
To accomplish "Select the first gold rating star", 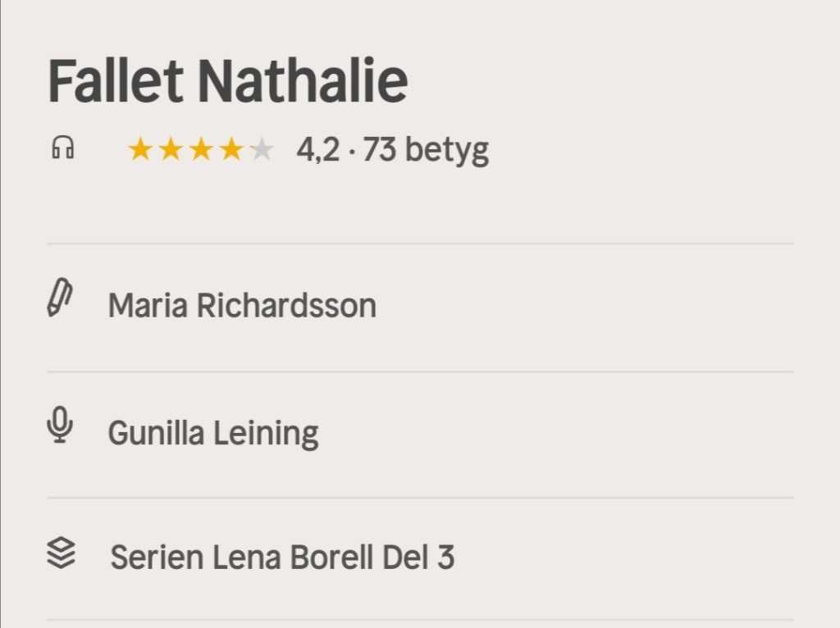I will 140,149.
